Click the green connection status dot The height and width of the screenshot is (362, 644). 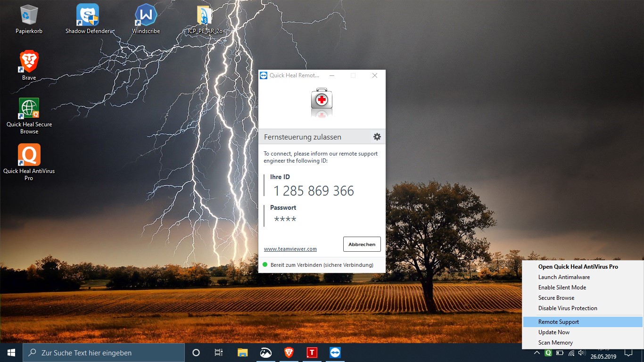pos(265,265)
